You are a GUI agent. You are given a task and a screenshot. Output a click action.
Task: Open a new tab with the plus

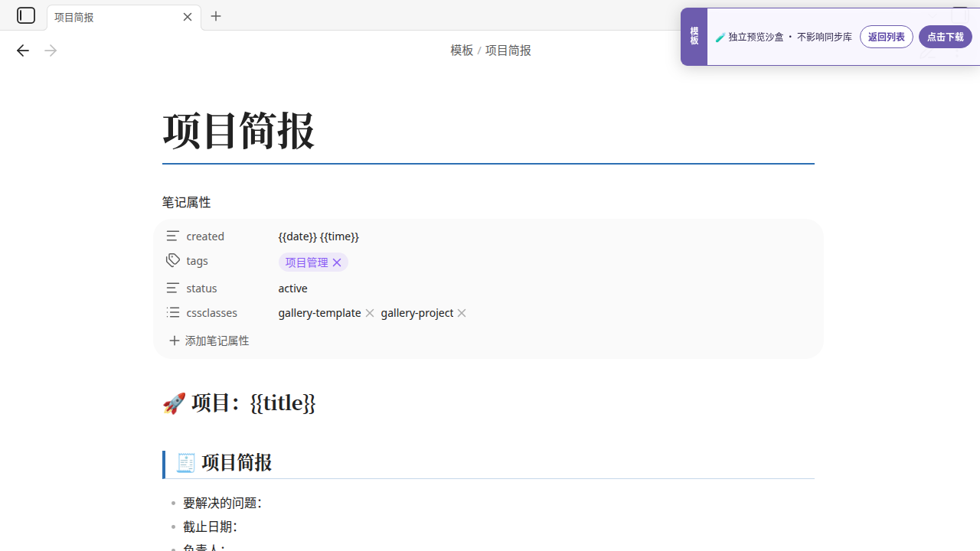(x=216, y=16)
